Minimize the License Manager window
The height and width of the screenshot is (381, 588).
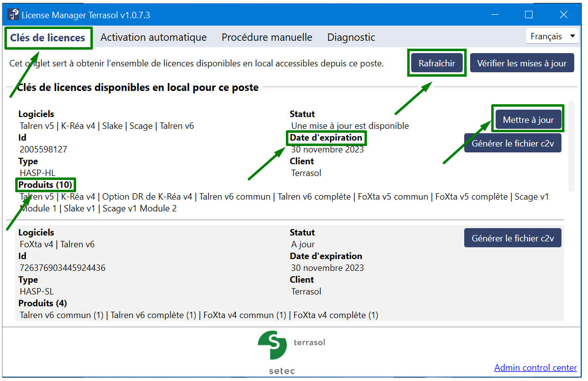tap(495, 15)
